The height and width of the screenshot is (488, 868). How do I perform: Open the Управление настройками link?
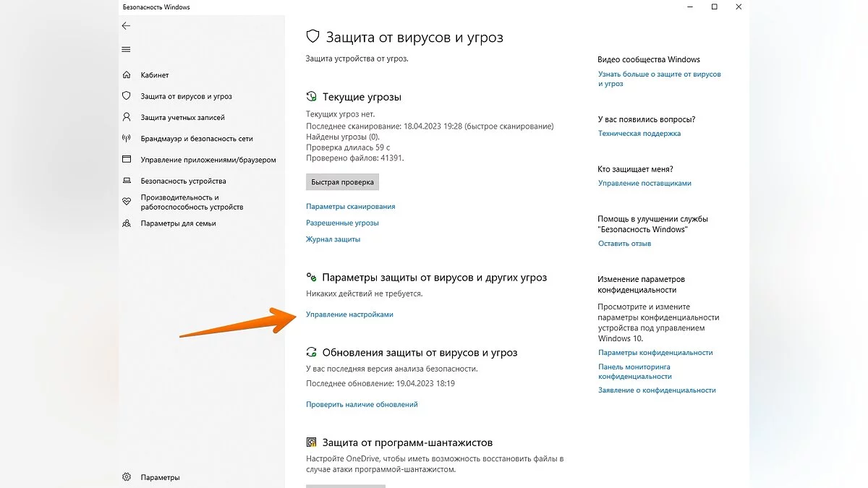349,314
